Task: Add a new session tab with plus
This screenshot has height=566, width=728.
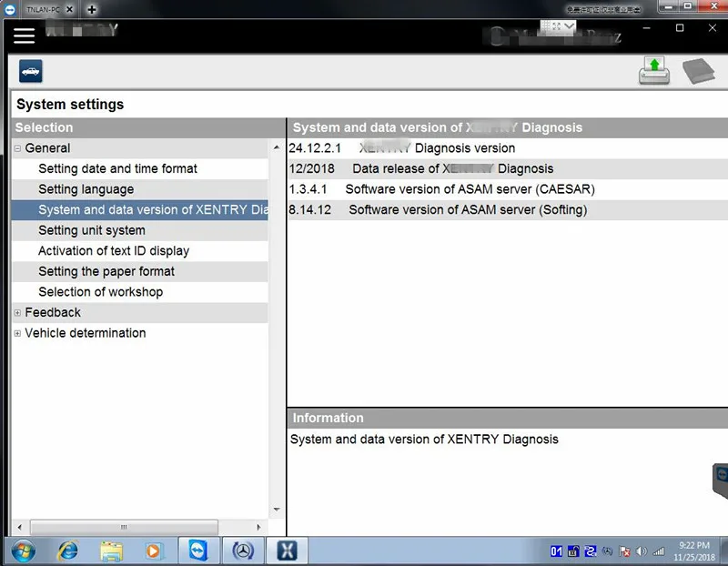Action: tap(92, 9)
